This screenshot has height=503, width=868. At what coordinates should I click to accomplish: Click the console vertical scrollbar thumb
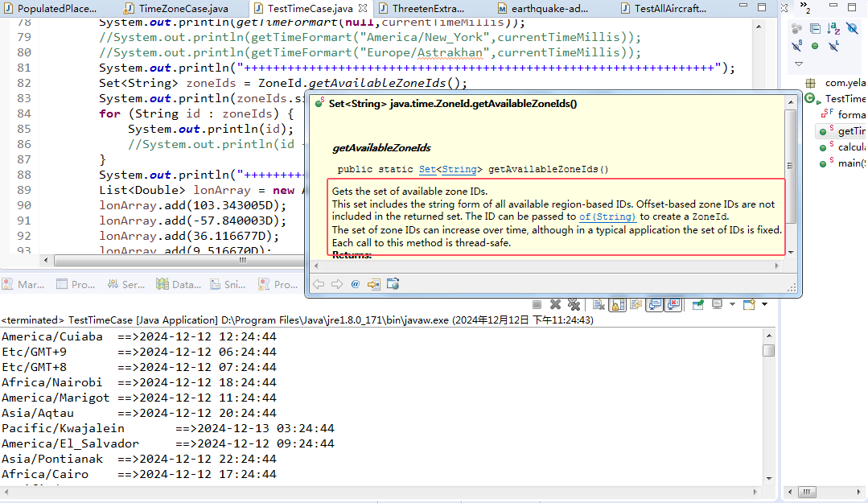point(768,351)
